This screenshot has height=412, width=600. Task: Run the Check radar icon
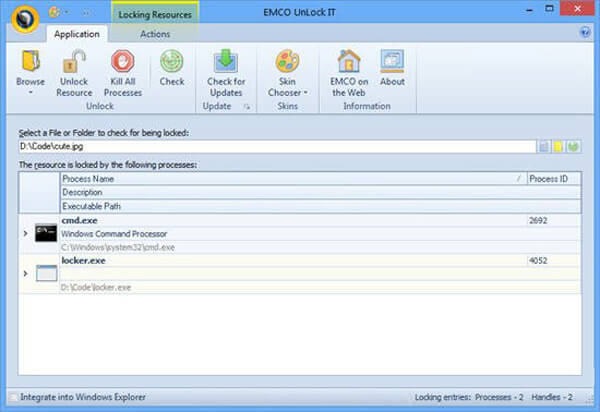coord(172,60)
